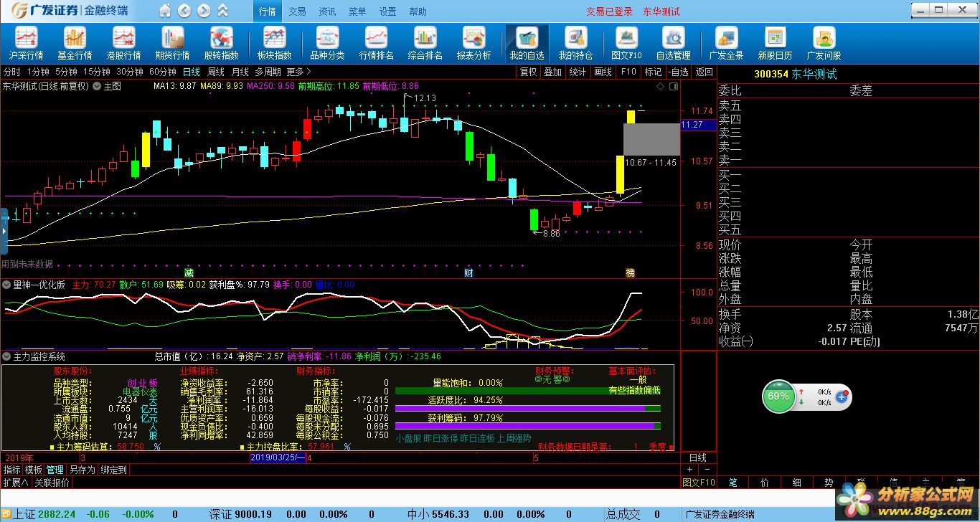Open the 报表分析 report analysis icon

pos(473,43)
